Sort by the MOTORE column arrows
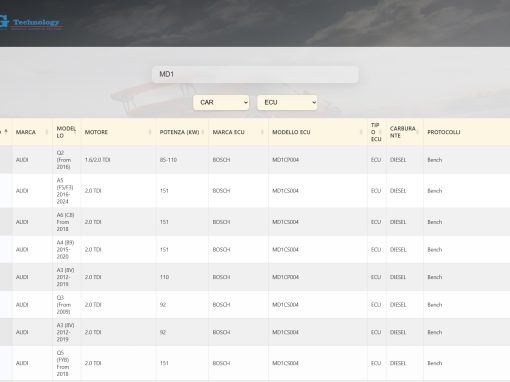510x382 pixels. coord(150,132)
